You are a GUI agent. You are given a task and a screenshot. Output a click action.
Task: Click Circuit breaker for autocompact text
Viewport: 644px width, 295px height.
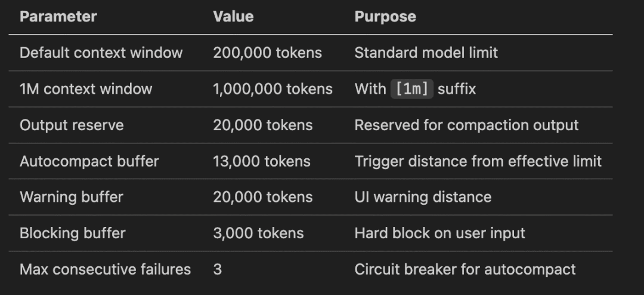(465, 269)
